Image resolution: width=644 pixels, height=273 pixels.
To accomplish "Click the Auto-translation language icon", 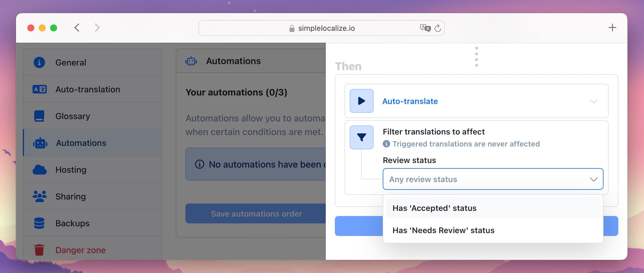I will click(40, 89).
